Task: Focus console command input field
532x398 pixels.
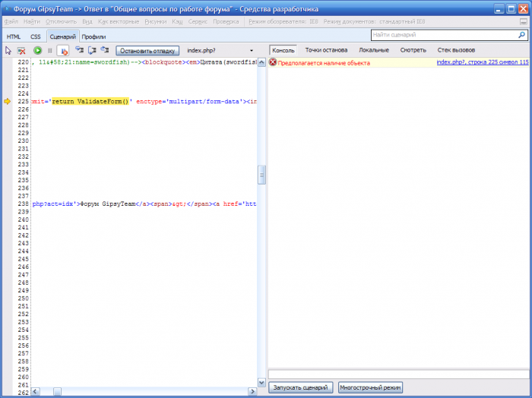Action: [x=399, y=374]
